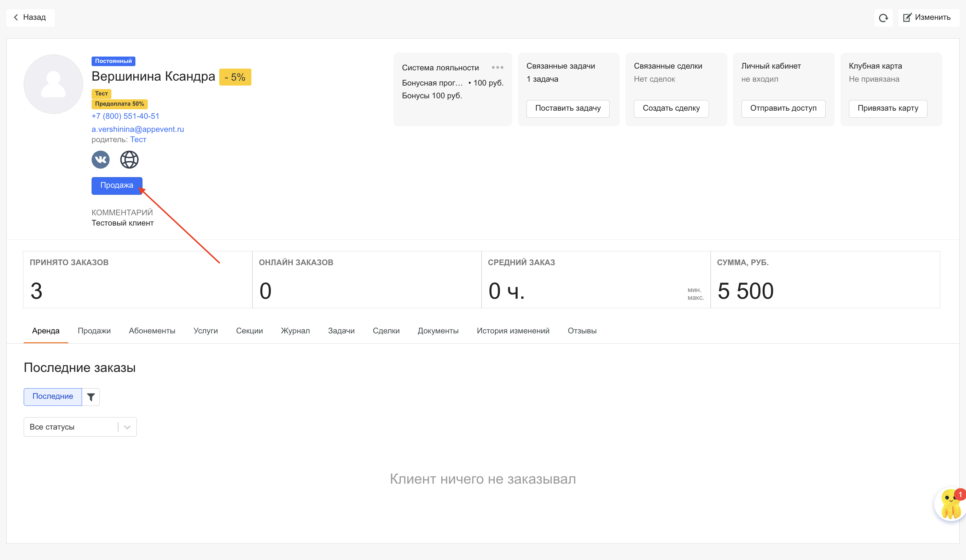Screen dimensions: 966x560
Task: Open the funnel filter icon
Action: click(91, 397)
